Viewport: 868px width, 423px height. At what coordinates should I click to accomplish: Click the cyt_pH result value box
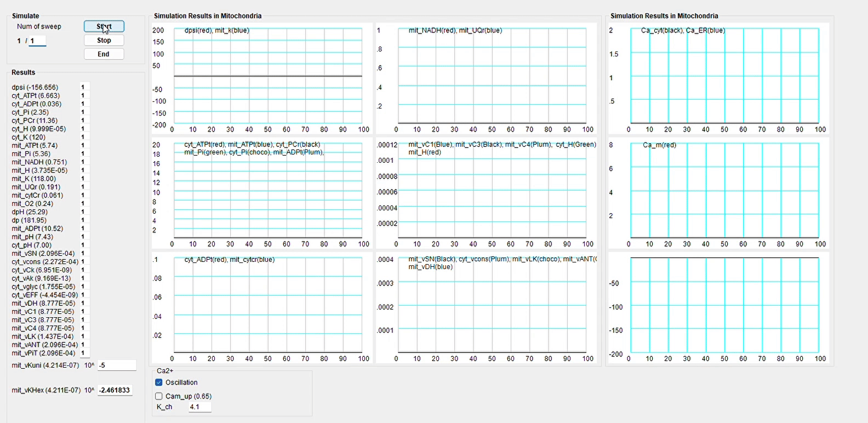84,245
